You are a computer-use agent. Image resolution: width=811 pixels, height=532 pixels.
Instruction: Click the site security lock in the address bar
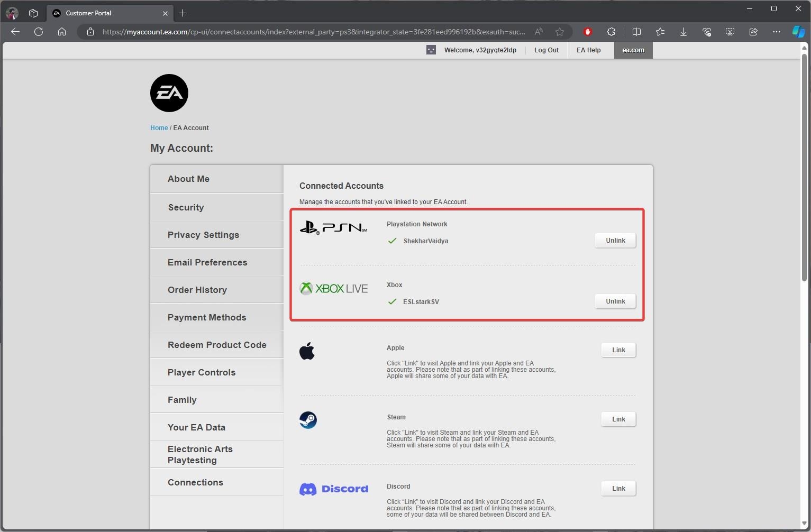(x=90, y=32)
